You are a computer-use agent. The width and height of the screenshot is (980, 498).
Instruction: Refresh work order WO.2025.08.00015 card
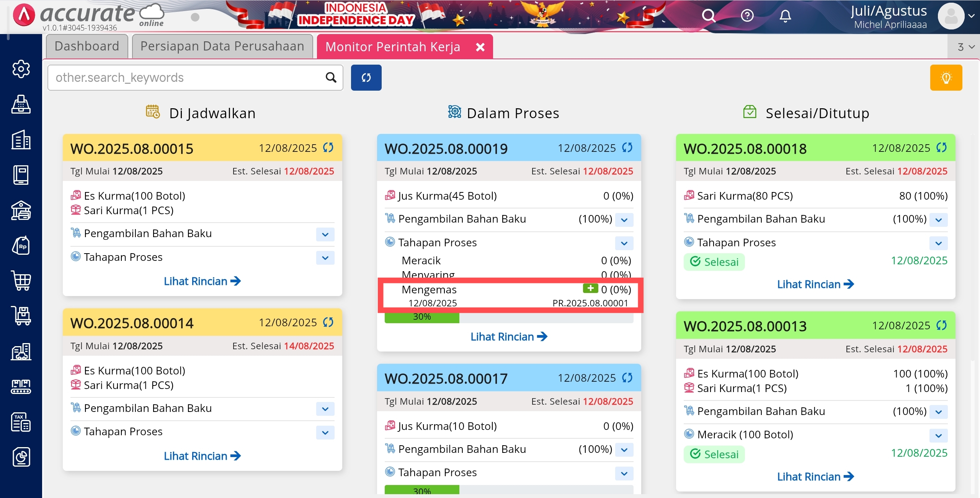pos(328,148)
